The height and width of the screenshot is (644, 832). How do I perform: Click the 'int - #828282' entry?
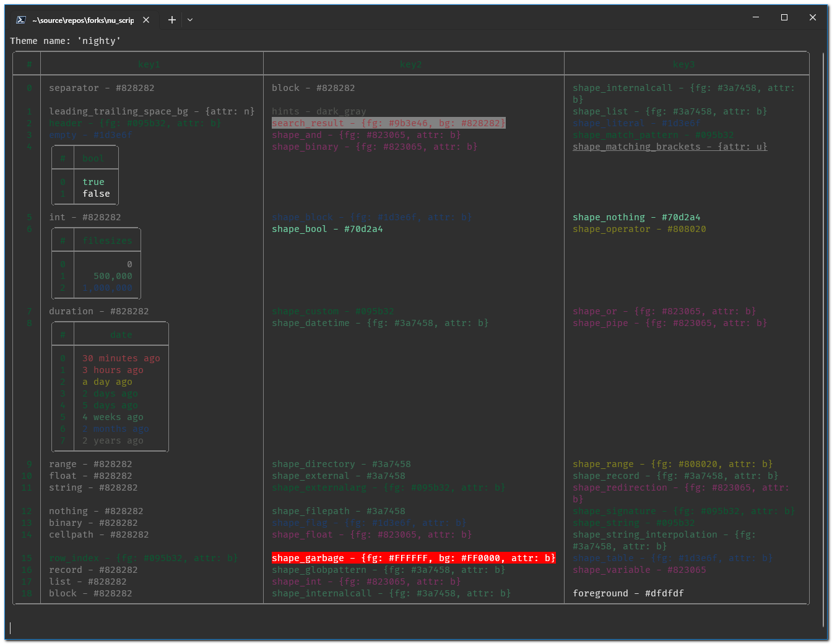click(x=85, y=217)
